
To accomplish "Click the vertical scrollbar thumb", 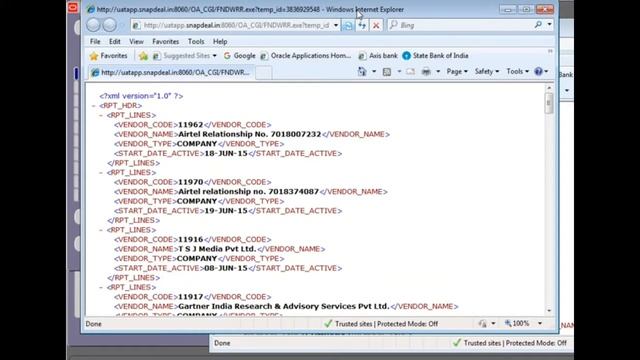I will pyautogui.click(x=549, y=102).
